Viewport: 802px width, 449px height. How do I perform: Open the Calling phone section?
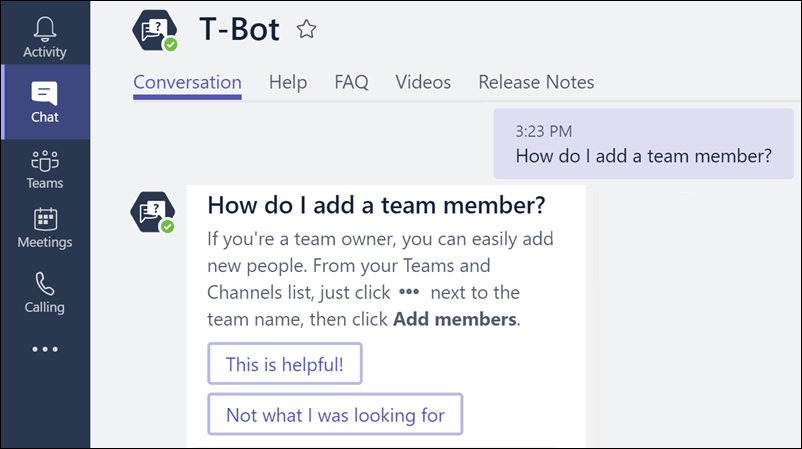pos(45,293)
